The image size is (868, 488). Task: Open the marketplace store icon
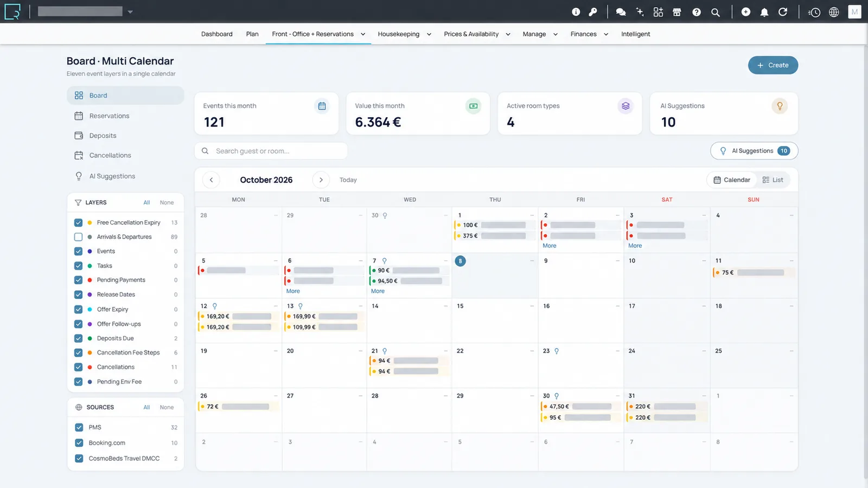pyautogui.click(x=676, y=12)
